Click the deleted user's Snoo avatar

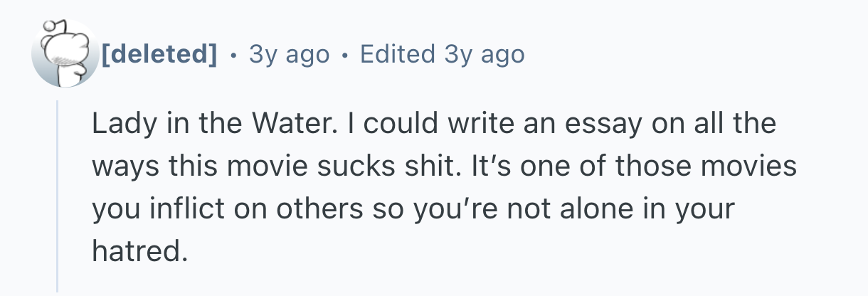pyautogui.click(x=63, y=55)
